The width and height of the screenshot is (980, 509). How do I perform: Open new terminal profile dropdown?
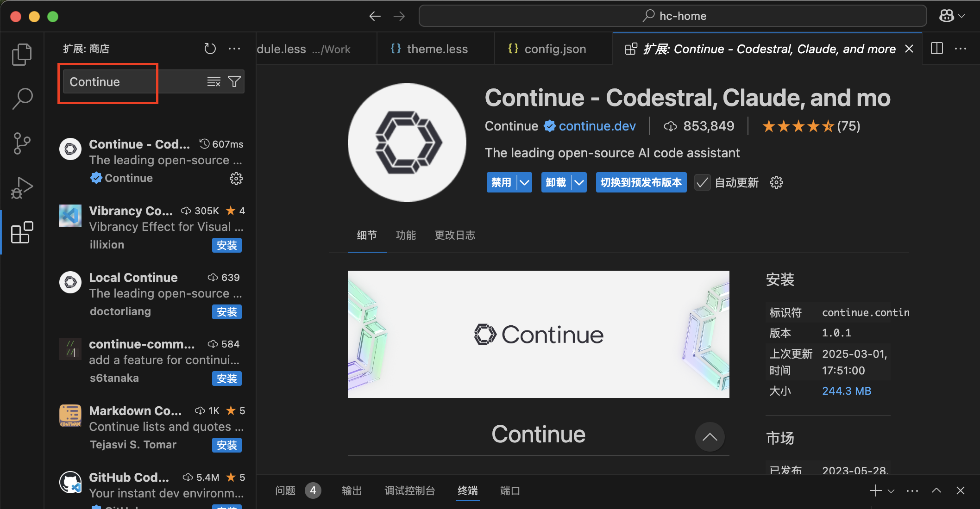click(x=891, y=491)
